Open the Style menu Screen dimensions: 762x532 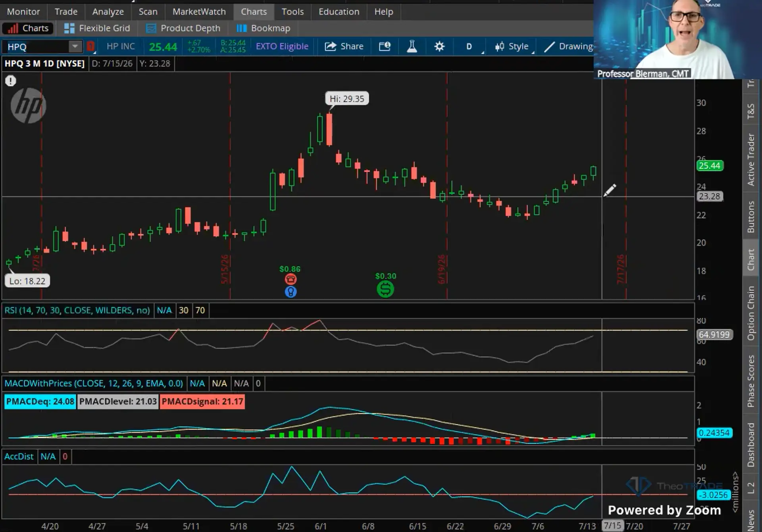click(513, 46)
